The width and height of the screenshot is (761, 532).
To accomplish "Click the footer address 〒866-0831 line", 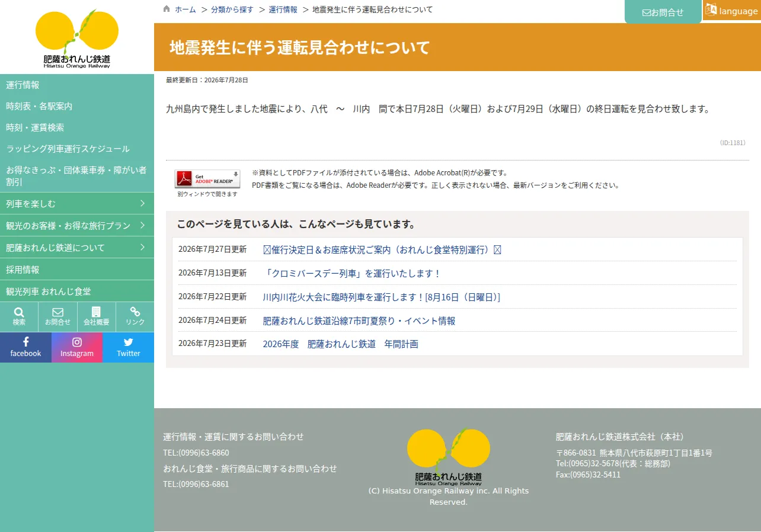I will pos(634,453).
